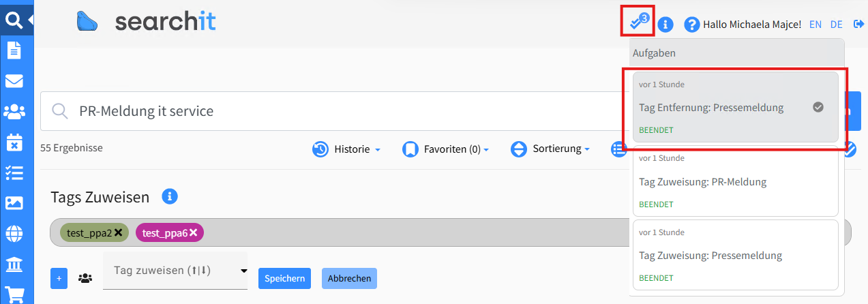
Task: Click the Speichern button
Action: pyautogui.click(x=284, y=278)
